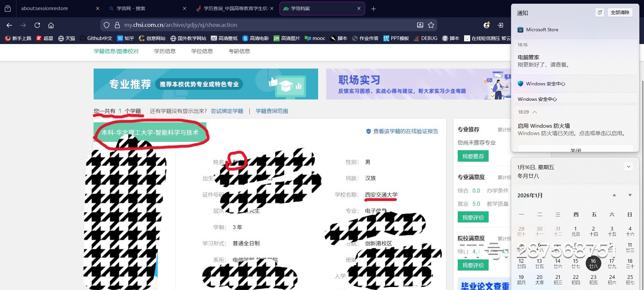Open a new tab with the plus icon
Viewport: 644px width, 290px height.
pyautogui.click(x=374, y=9)
